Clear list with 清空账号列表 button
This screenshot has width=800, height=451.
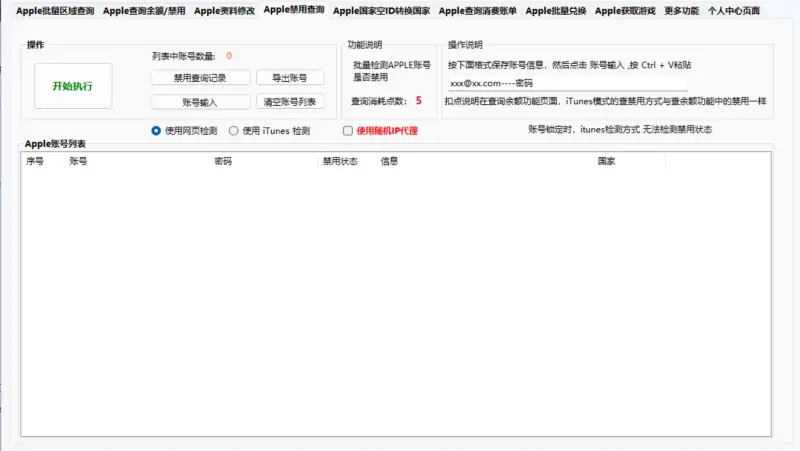coord(290,102)
